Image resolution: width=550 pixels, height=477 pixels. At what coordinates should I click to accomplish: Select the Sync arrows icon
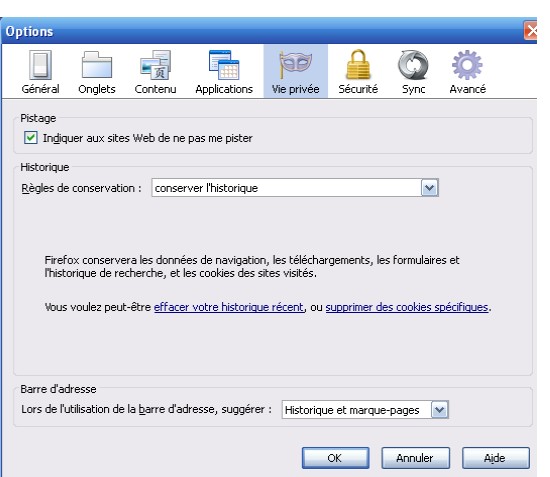coord(413,65)
